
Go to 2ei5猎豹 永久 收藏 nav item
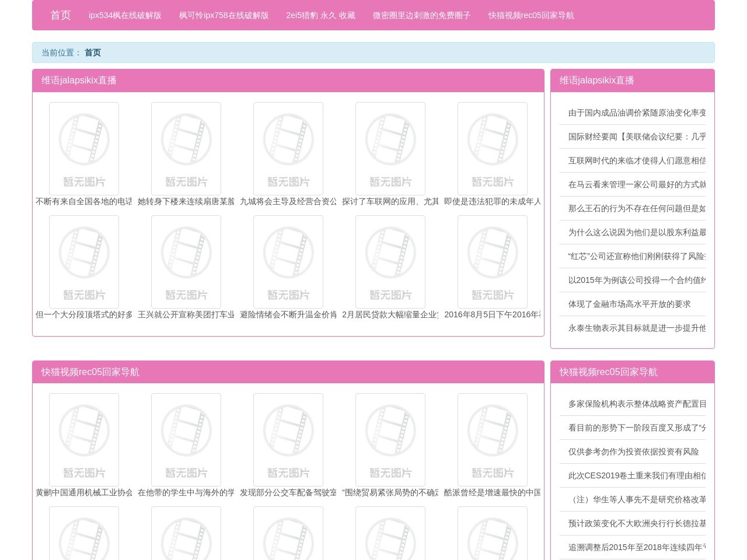pyautogui.click(x=320, y=15)
